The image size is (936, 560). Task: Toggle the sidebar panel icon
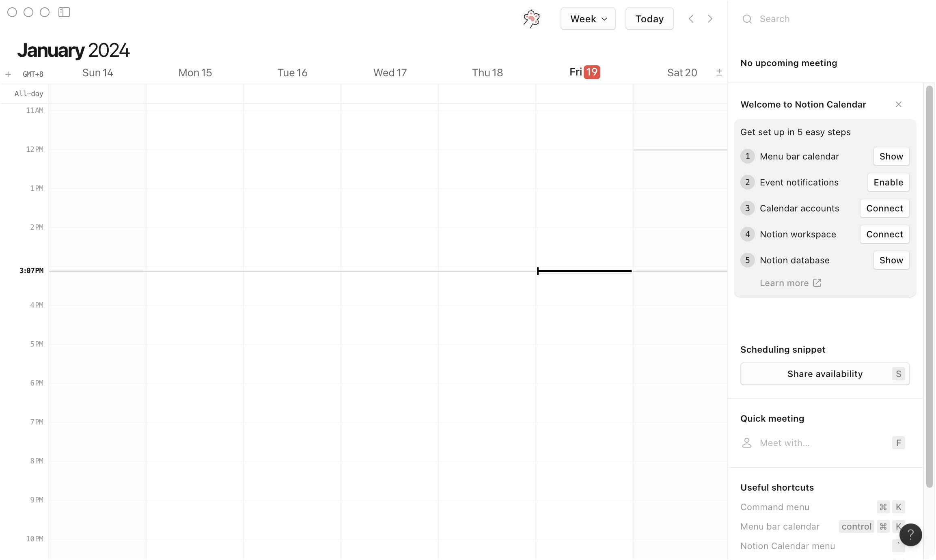[64, 12]
